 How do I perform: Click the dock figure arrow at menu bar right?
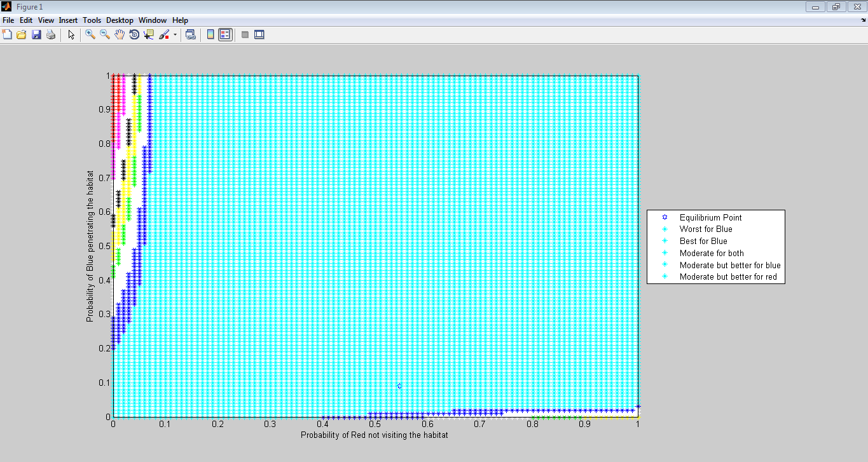(x=863, y=20)
